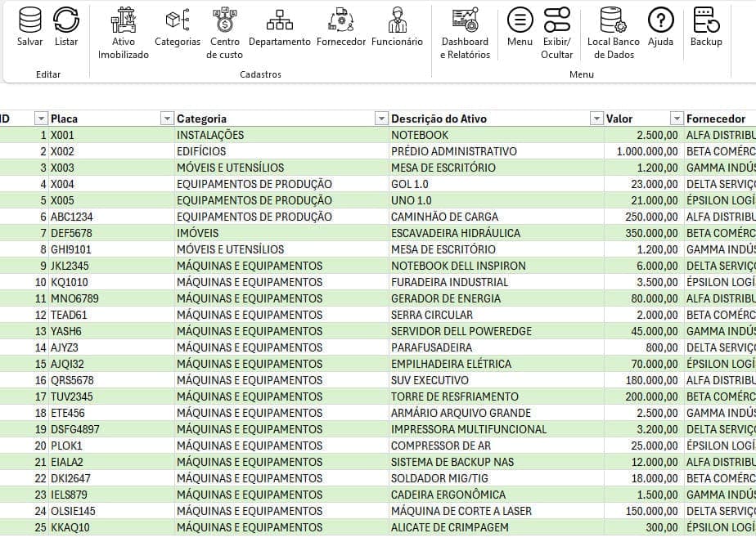Select the PRÉDIO ADMINISTRATIVO description cell
Image resolution: width=756 pixels, height=542 pixels.
point(497,151)
